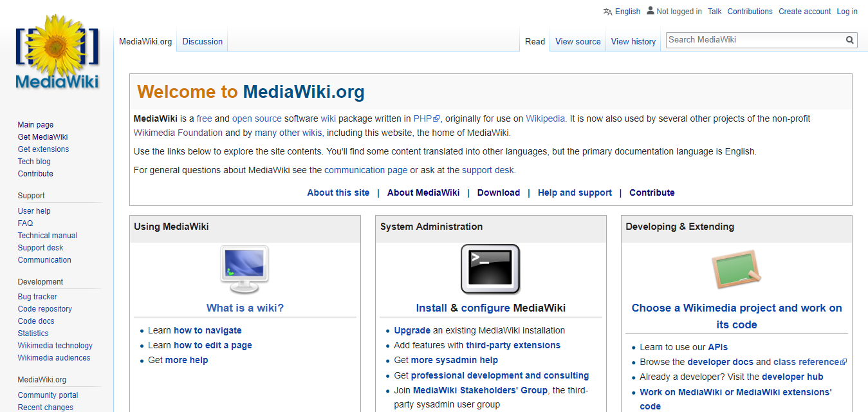
Task: Click third-party extensions link
Action: [x=513, y=345]
